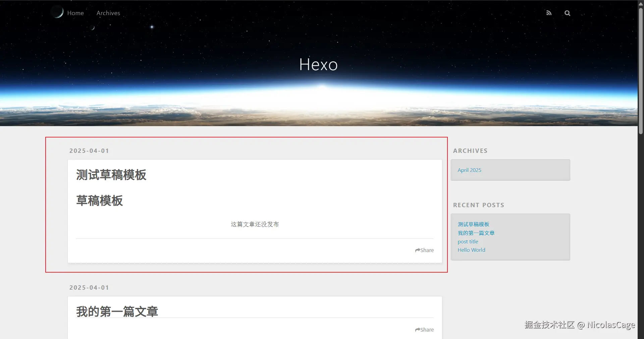Open recent post 'Hello World'
The width and height of the screenshot is (644, 339).
471,250
